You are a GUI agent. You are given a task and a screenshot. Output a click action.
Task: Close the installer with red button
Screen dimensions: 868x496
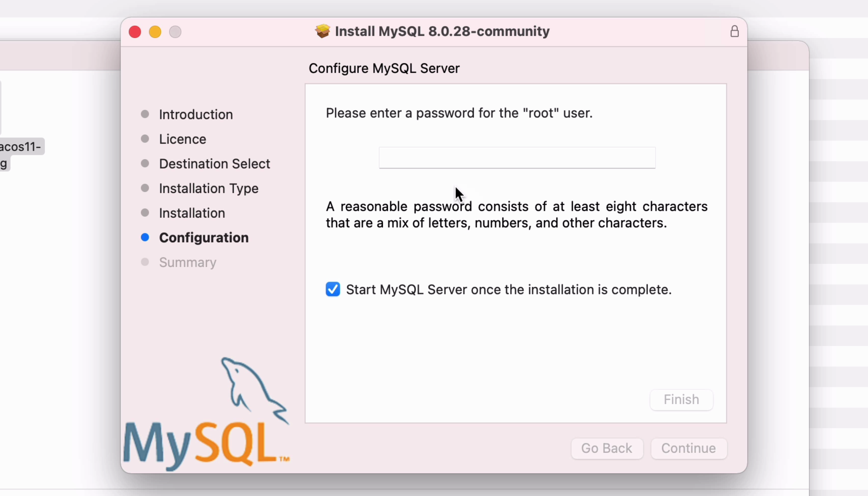pyautogui.click(x=135, y=32)
